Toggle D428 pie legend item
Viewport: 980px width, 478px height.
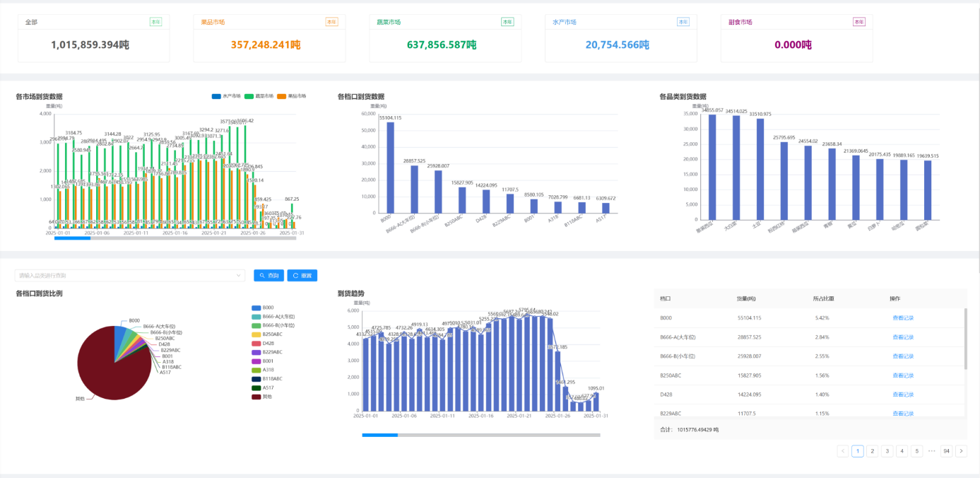[x=262, y=343]
